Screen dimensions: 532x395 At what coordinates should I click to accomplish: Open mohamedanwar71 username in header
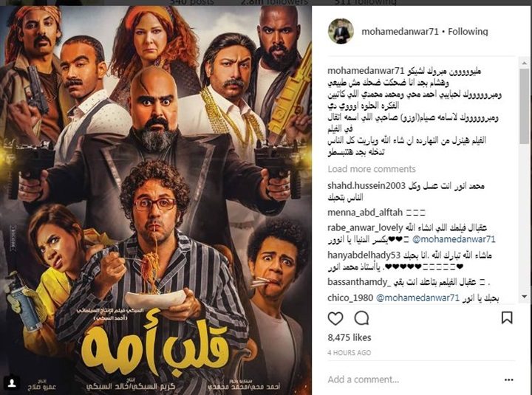click(400, 32)
